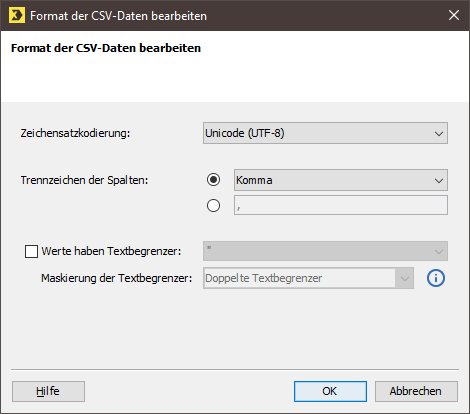Confirm the dialog with OK
The height and width of the screenshot is (414, 470).
click(330, 391)
